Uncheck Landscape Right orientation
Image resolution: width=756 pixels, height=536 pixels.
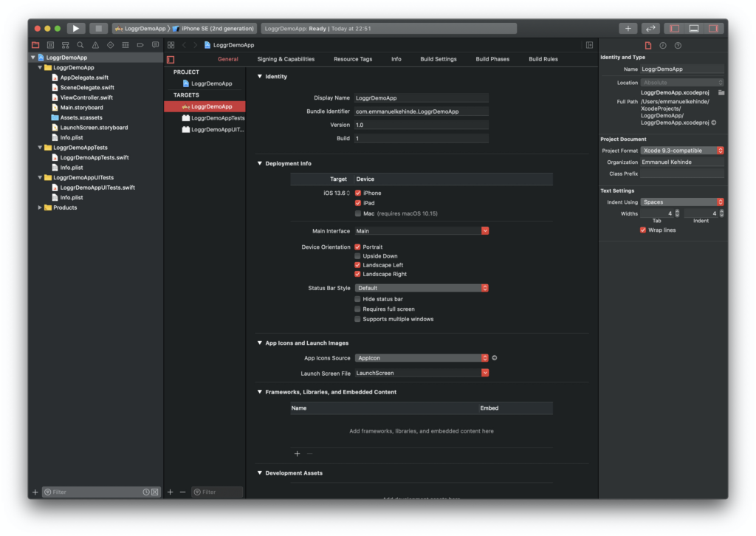(357, 274)
